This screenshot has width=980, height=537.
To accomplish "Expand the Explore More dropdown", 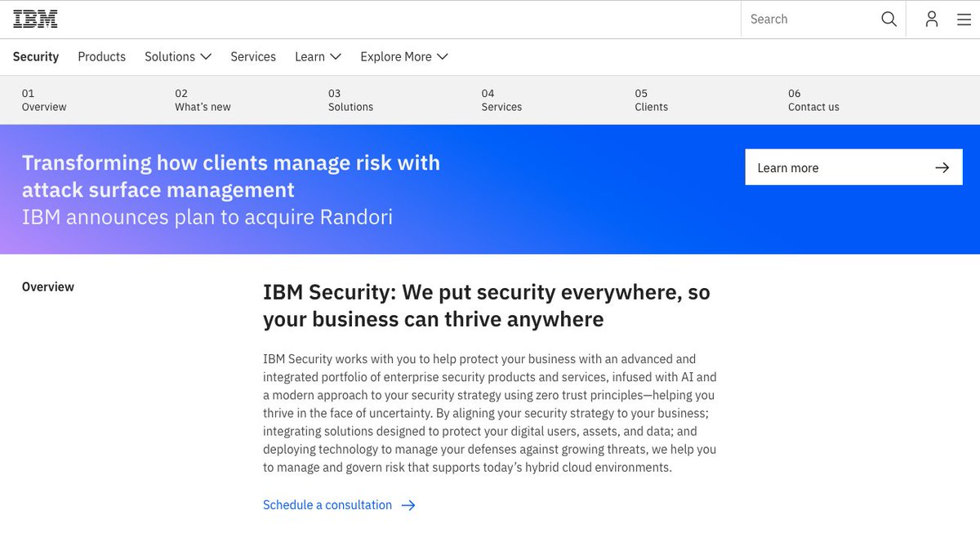I will pos(404,56).
